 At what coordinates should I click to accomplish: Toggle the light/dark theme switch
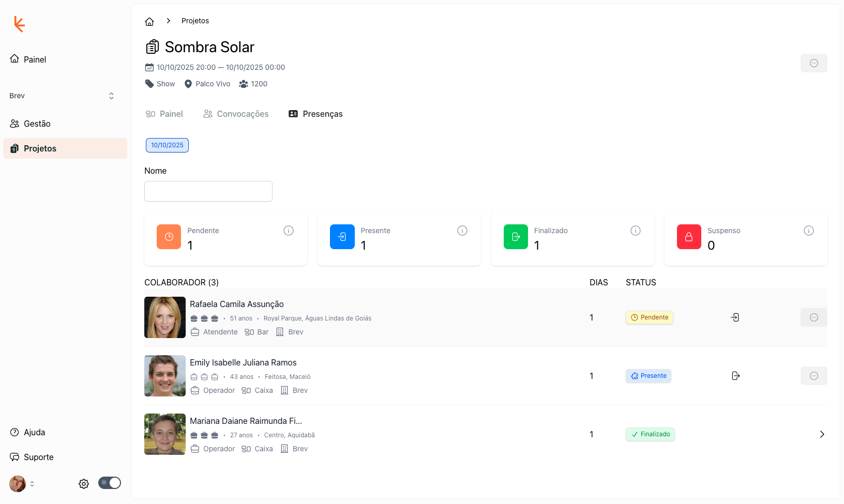point(110,483)
